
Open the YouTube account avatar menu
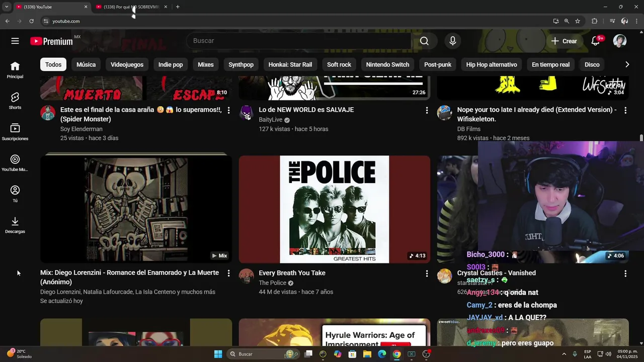coord(620,41)
